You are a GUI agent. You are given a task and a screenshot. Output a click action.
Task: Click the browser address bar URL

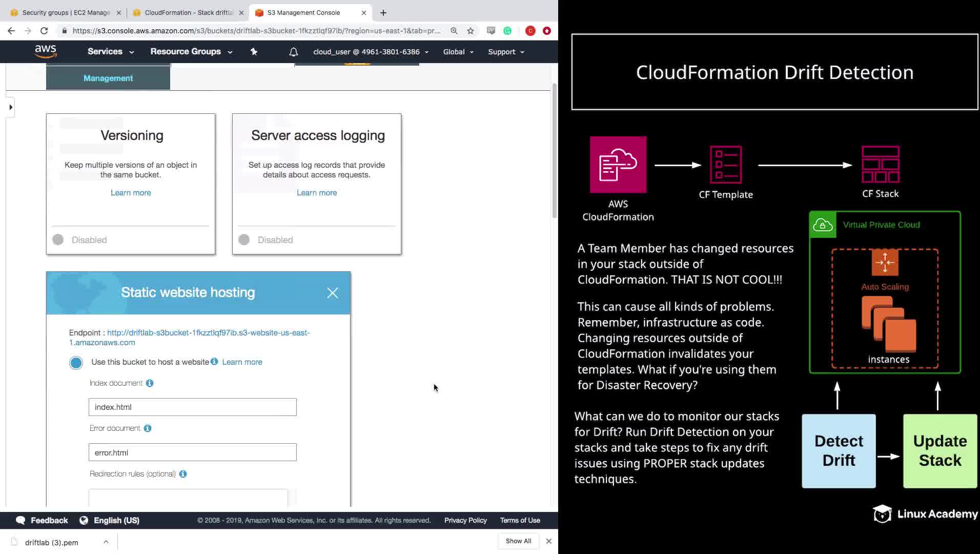[256, 31]
